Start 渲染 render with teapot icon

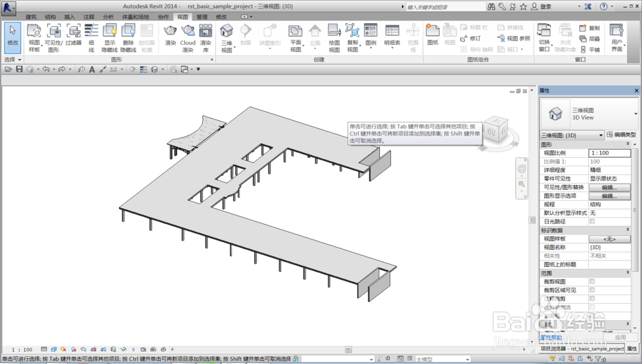pyautogui.click(x=170, y=35)
